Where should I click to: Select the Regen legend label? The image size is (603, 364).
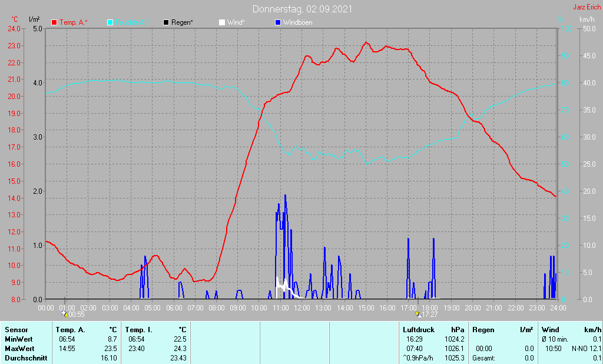tap(183, 22)
